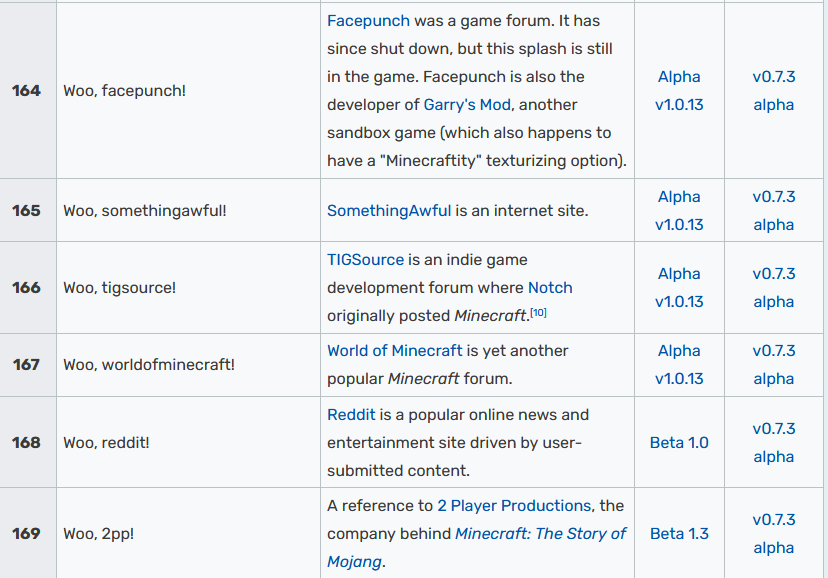Open v0.7.3 alpha link in row 169
Image resolution: width=828 pixels, height=578 pixels.
[x=774, y=534]
